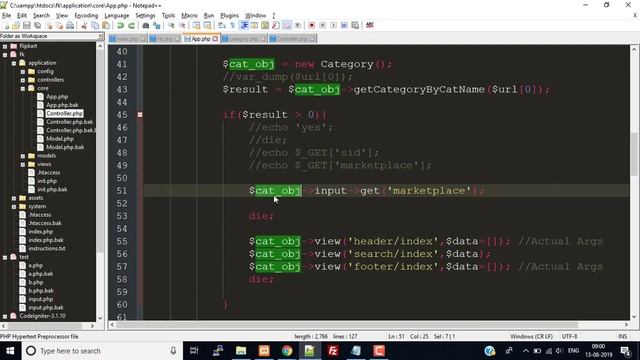This screenshot has height=360, width=640.
Task: Select instructions.txt in file tree
Action: pos(47,249)
